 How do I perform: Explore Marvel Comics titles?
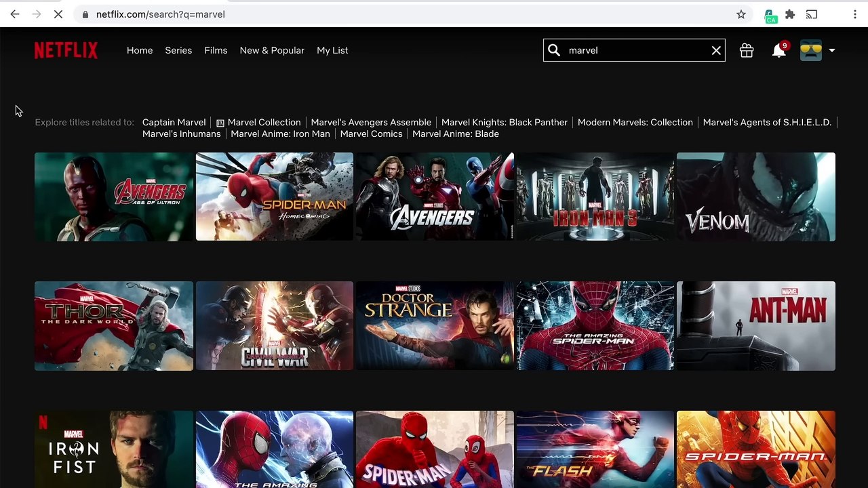(x=371, y=134)
